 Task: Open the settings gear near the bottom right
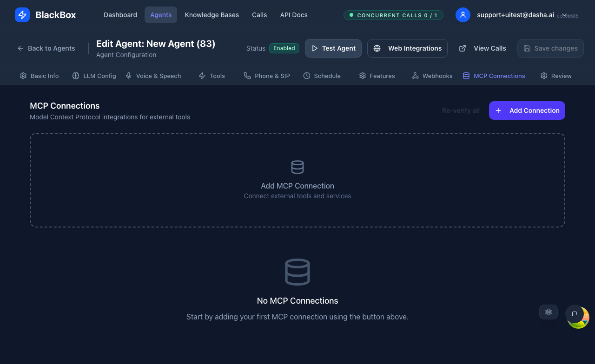tap(548, 312)
